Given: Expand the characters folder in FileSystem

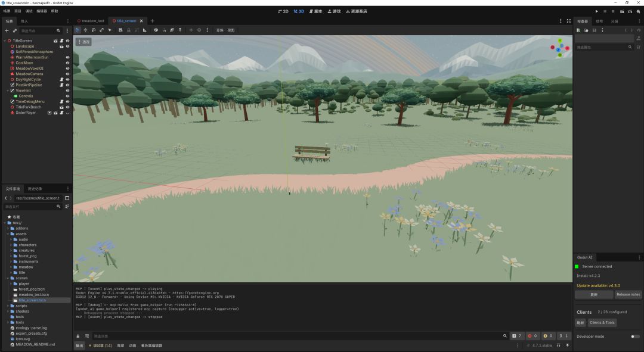Looking at the screenshot, I should point(11,245).
